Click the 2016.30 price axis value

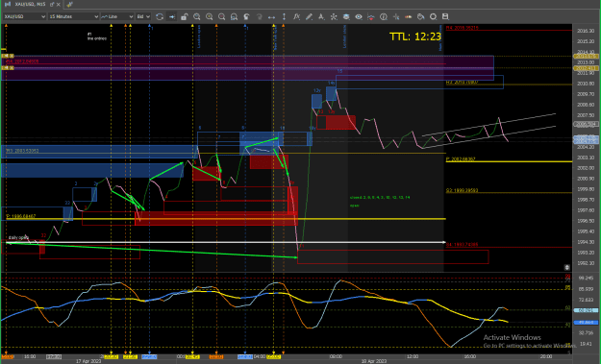[x=586, y=31]
